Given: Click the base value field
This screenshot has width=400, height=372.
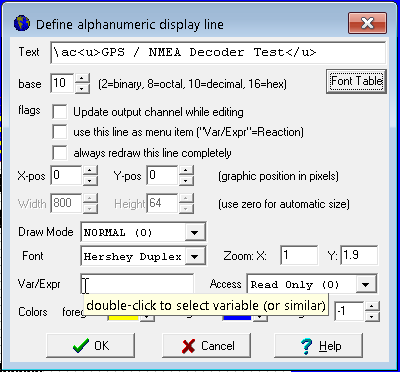Looking at the screenshot, I should coord(62,83).
